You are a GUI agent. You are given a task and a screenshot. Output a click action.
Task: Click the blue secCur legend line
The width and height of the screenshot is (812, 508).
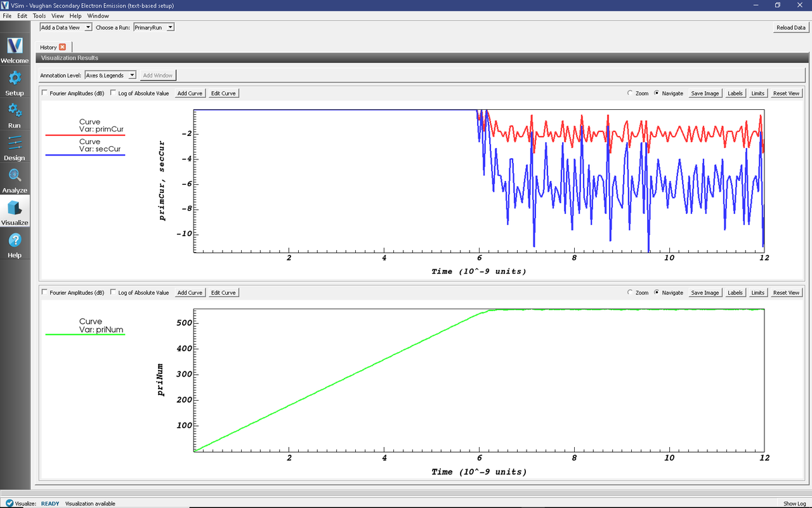(85, 155)
